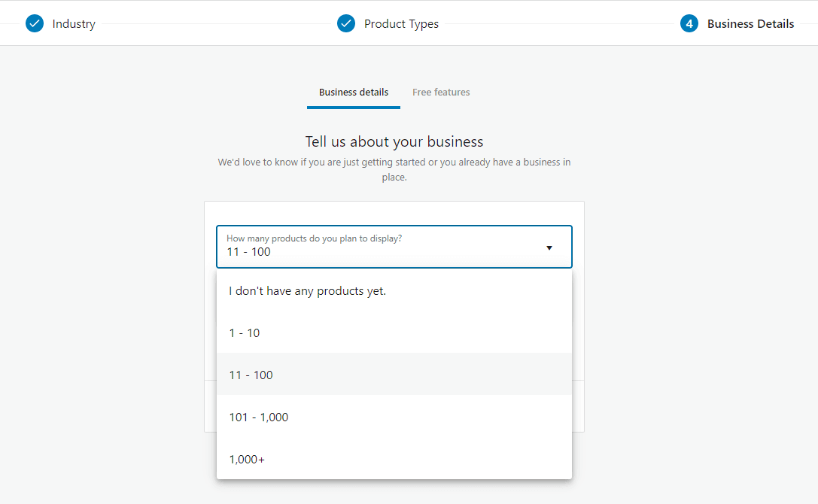Choose the 1,000+ option
This screenshot has width=818, height=504.
coord(246,459)
